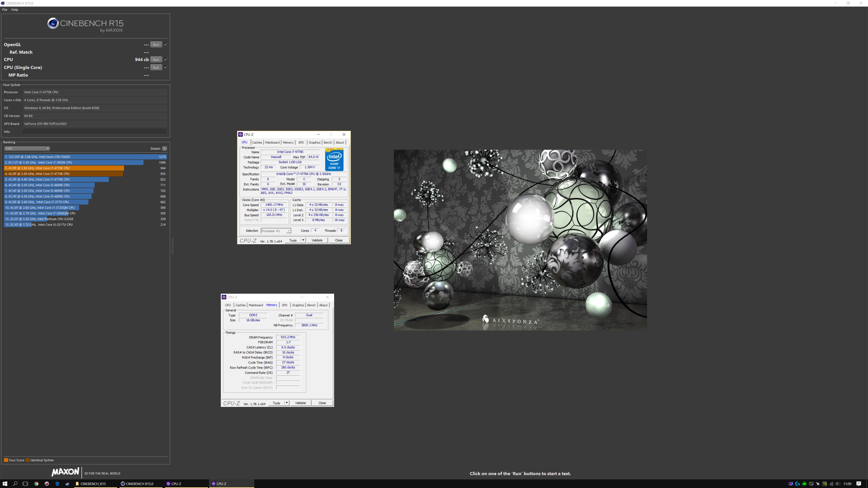The image size is (868, 488).
Task: Select the Xeon X5650 ranking bar
Action: (x=85, y=157)
